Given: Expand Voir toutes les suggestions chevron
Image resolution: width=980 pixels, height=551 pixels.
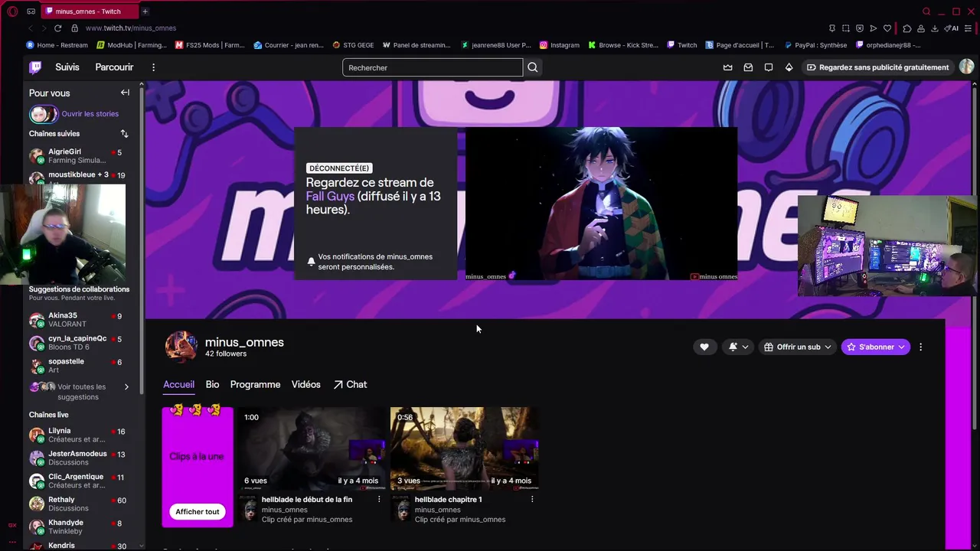Looking at the screenshot, I should click(x=126, y=386).
